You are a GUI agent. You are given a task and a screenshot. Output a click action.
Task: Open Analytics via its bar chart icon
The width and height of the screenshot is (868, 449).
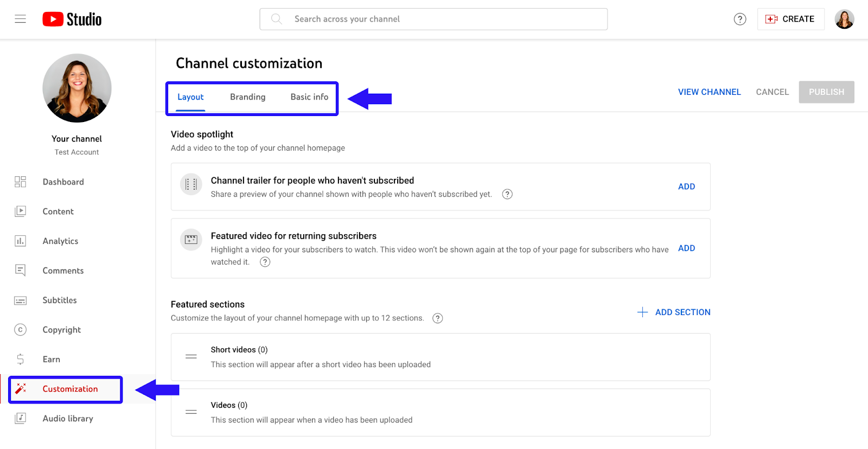click(x=20, y=241)
